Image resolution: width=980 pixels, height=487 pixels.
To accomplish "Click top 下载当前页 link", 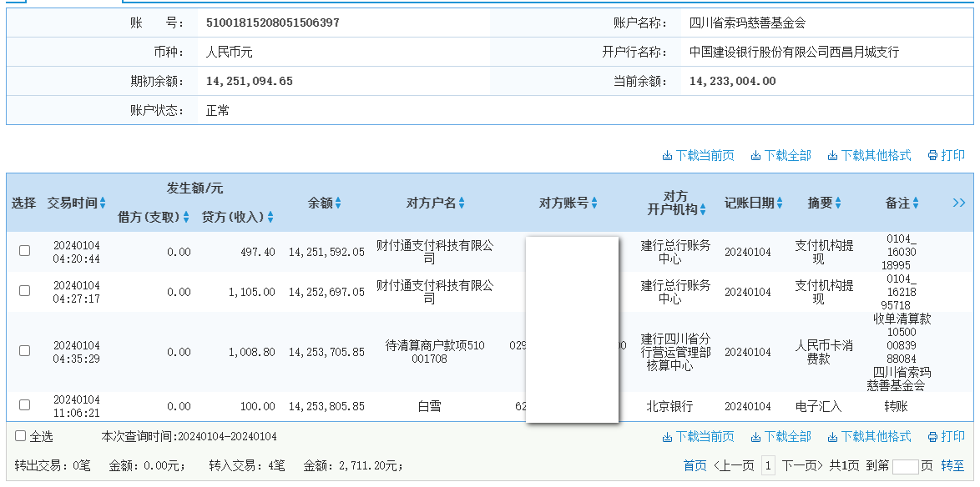I will (x=698, y=155).
